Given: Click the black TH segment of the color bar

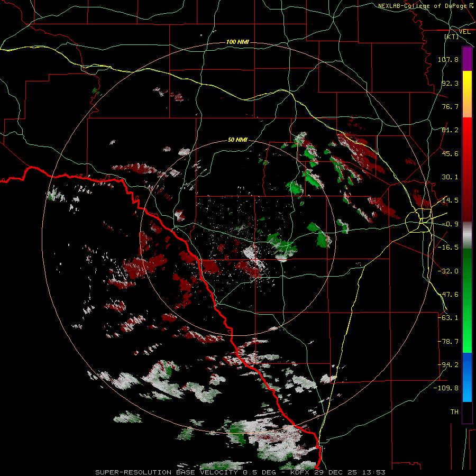Looking at the screenshot, I should [467, 413].
